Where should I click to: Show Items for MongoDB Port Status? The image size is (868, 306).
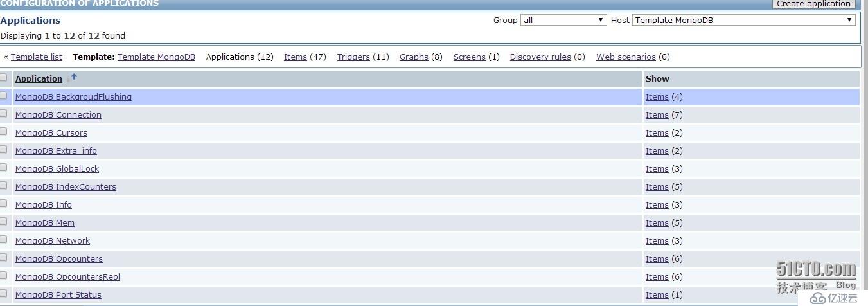click(657, 294)
